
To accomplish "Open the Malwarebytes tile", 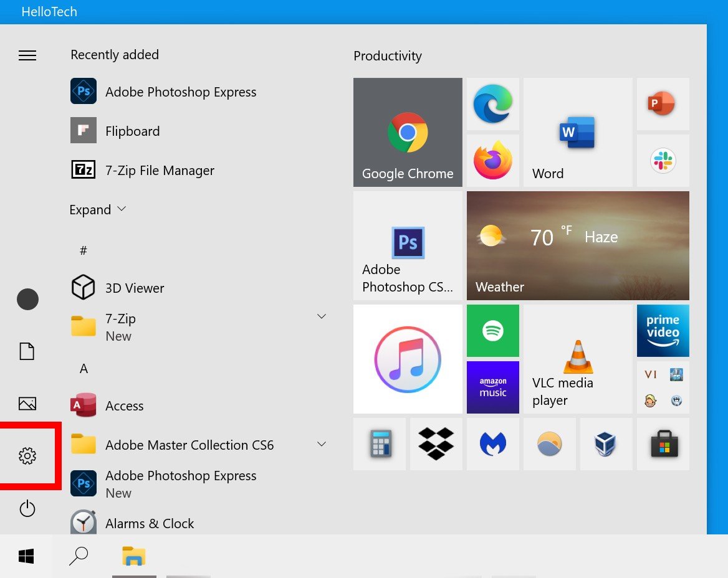I will coord(492,444).
